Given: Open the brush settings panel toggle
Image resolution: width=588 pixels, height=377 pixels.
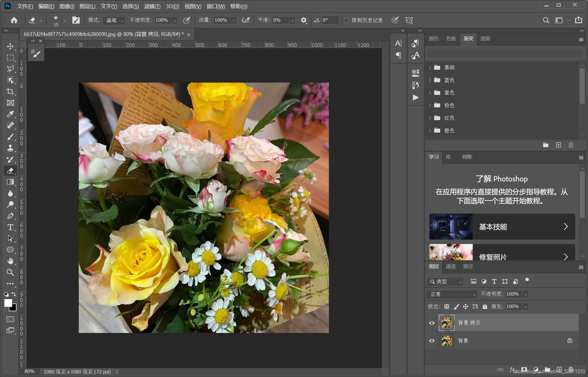Looking at the screenshot, I should point(76,20).
